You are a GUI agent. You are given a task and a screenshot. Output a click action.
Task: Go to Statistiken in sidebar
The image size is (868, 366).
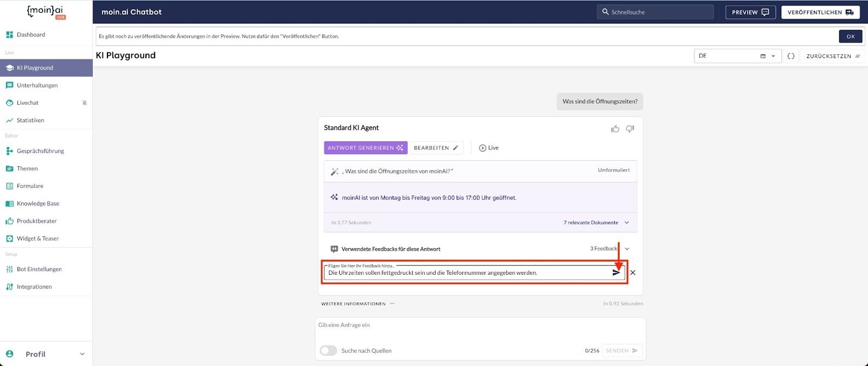(x=30, y=121)
